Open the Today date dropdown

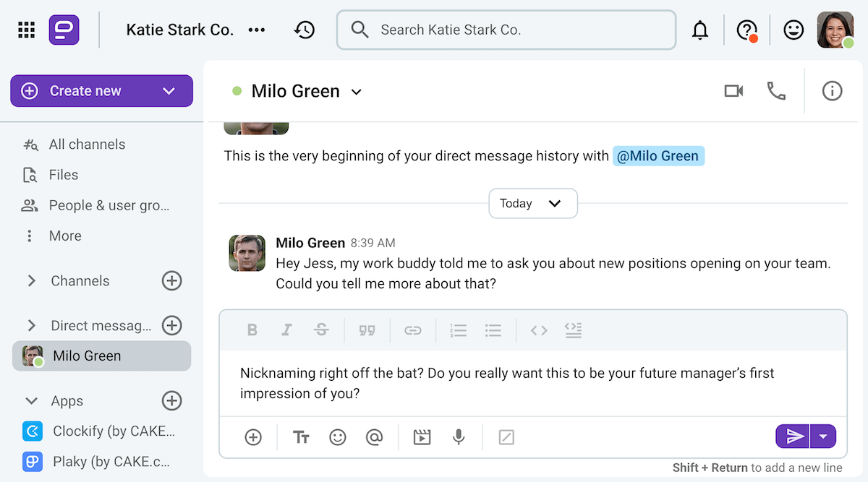tap(533, 203)
